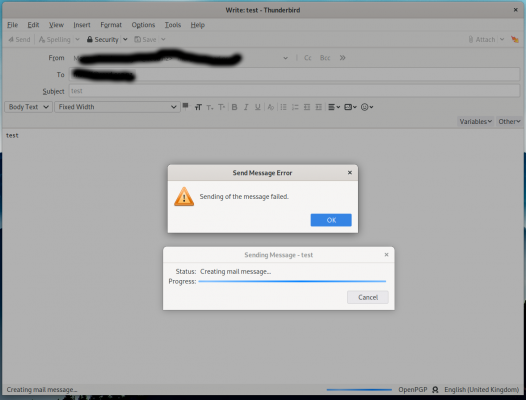Click the text color swatch
The image size is (526, 400).
click(185, 106)
